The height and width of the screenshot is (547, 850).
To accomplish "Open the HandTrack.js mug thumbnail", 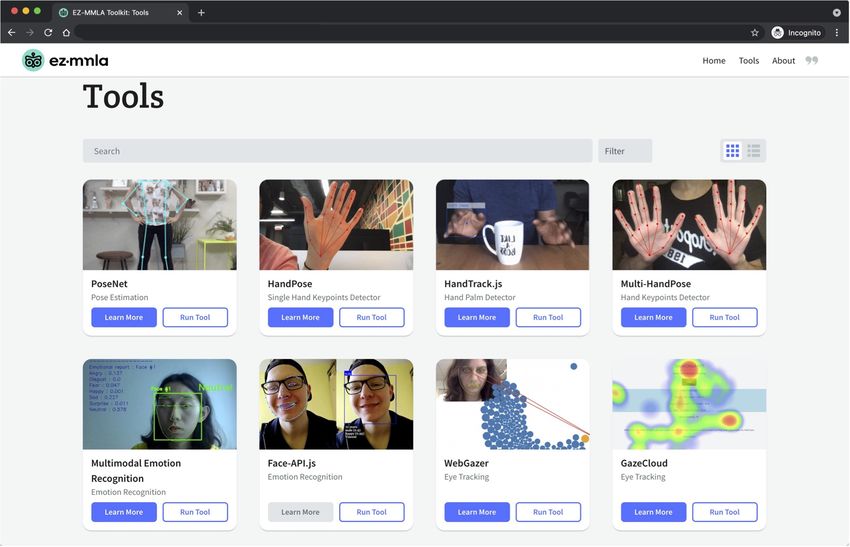I will tap(512, 224).
